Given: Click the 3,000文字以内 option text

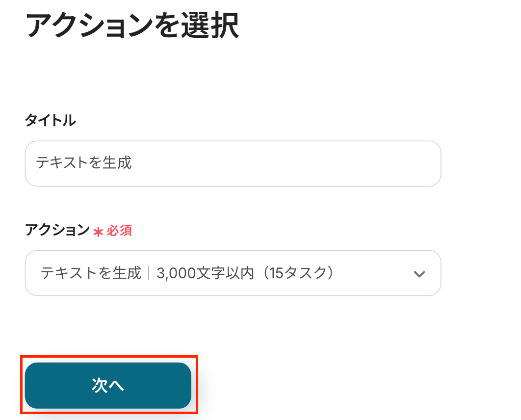Looking at the screenshot, I should 205,273.
